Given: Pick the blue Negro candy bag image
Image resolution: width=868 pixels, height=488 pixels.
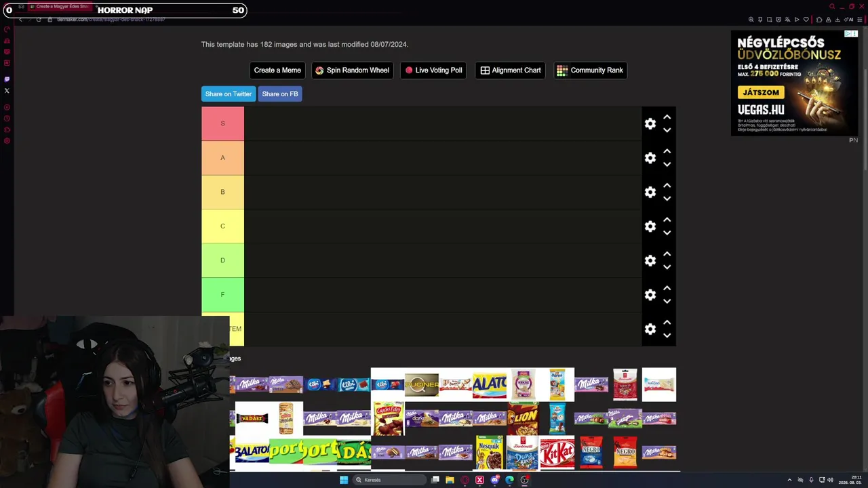Looking at the screenshot, I should click(591, 452).
